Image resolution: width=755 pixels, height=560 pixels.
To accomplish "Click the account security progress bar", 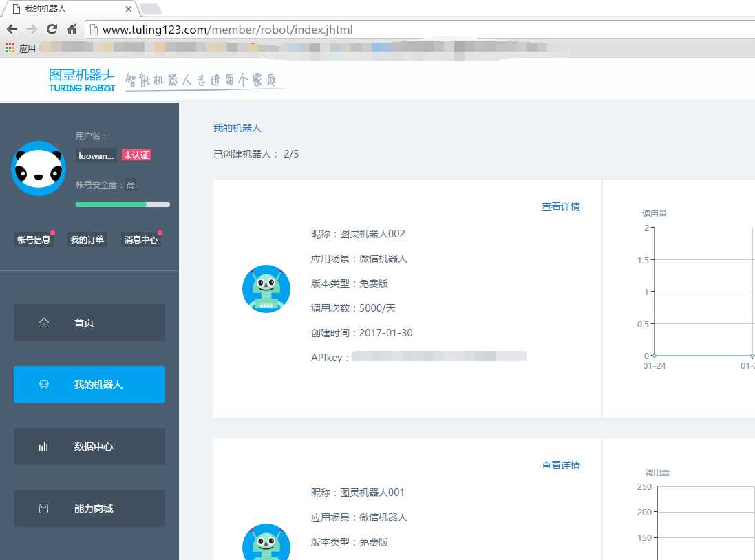I will pyautogui.click(x=123, y=204).
